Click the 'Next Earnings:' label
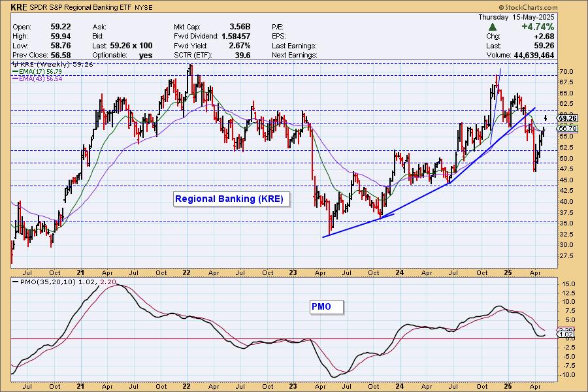 click(295, 55)
